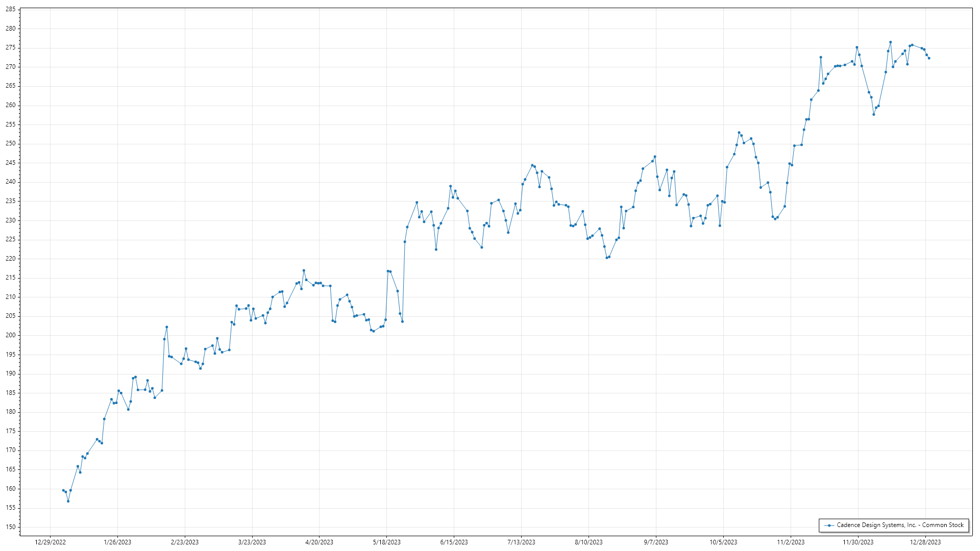Click the 4/20/2023 x-axis date label
The height and width of the screenshot is (551, 980).
pos(319,542)
